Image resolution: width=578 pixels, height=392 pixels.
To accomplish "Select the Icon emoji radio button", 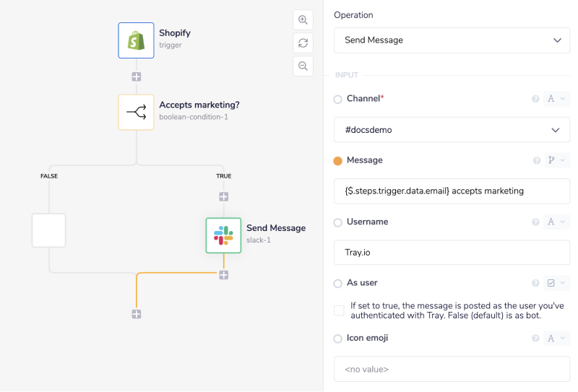I will [x=337, y=339].
